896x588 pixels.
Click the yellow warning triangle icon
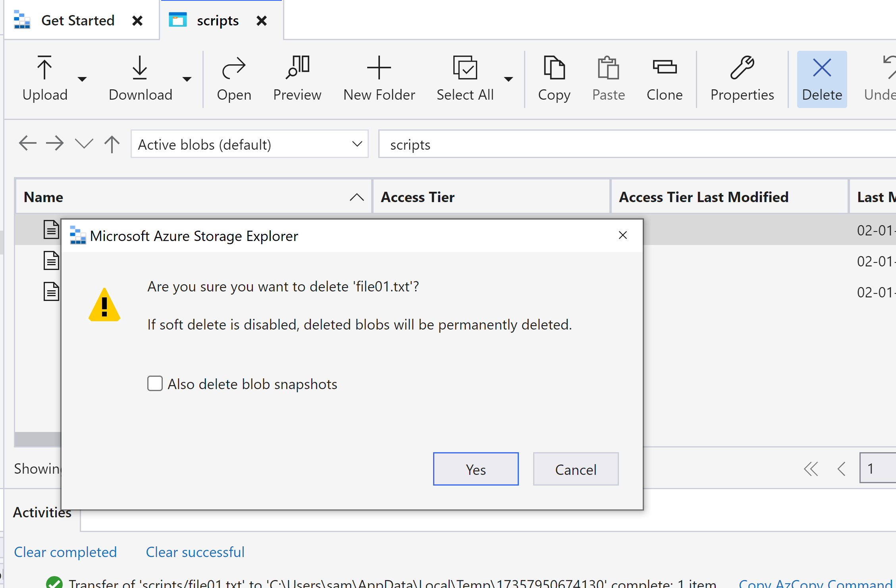coord(104,305)
